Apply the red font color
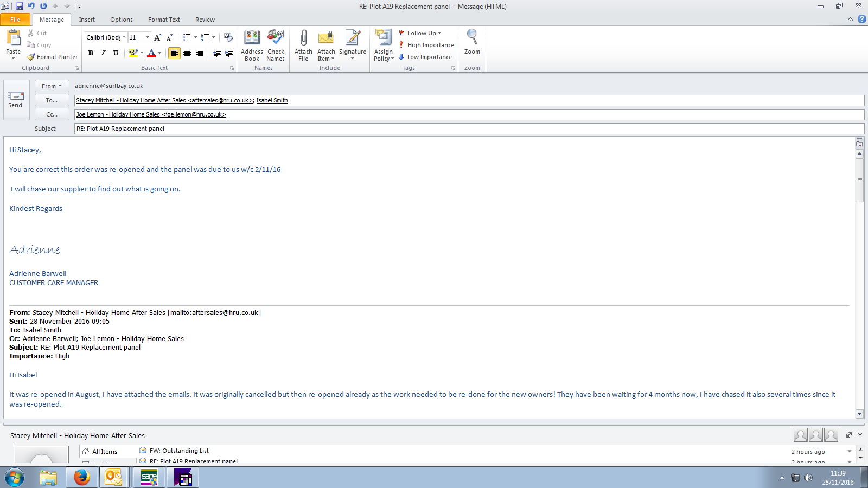 [x=151, y=53]
